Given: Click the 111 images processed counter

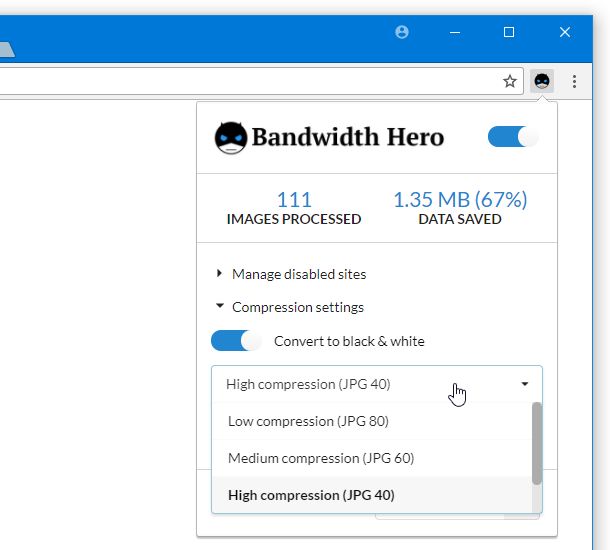Looking at the screenshot, I should point(294,200).
